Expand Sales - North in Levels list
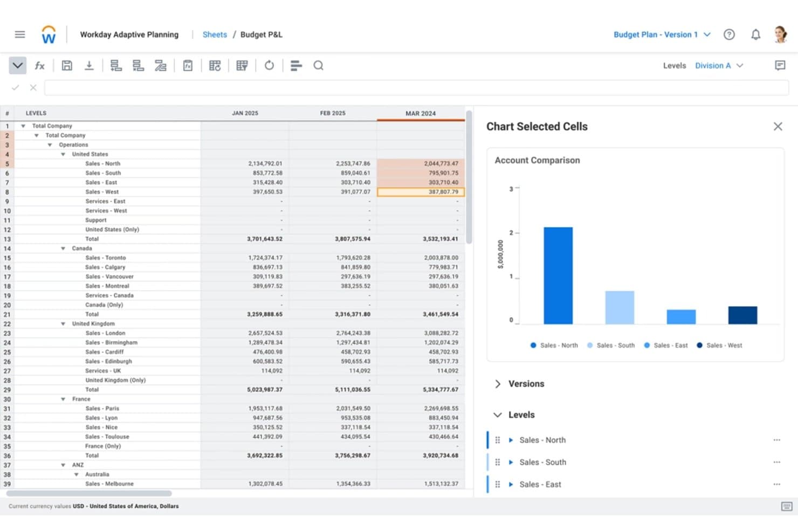The height and width of the screenshot is (532, 798). point(511,440)
